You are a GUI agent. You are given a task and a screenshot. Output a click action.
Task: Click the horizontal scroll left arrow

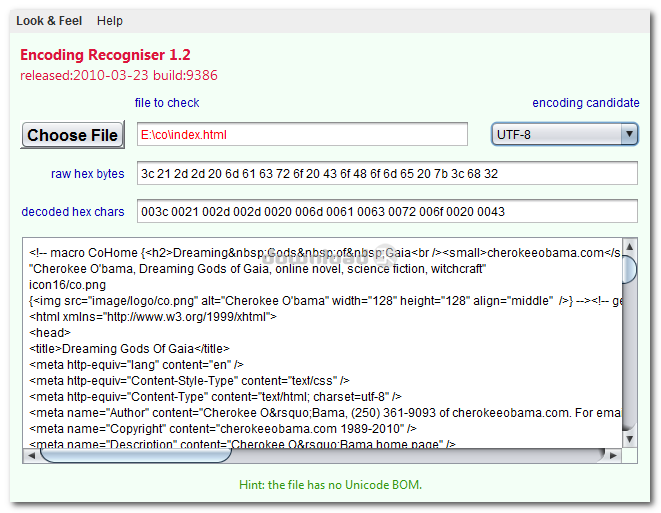click(x=31, y=456)
